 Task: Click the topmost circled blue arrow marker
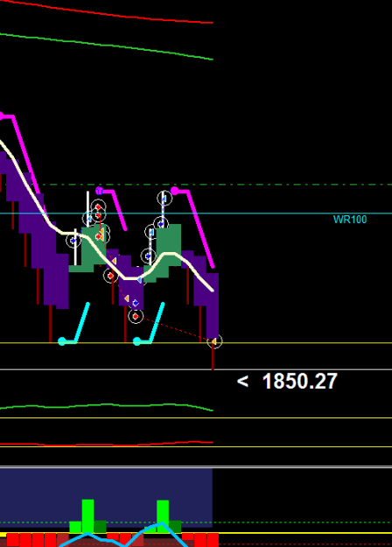[x=164, y=198]
